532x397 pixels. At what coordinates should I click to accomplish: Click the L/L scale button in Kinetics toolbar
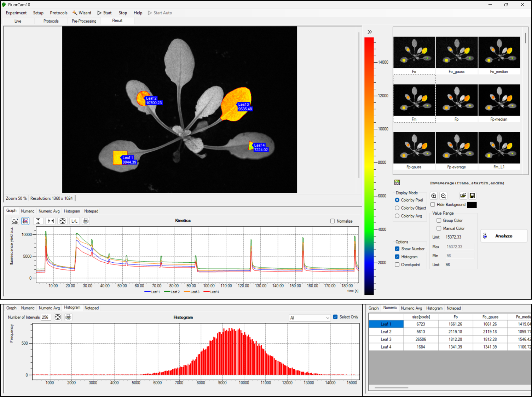(x=74, y=221)
